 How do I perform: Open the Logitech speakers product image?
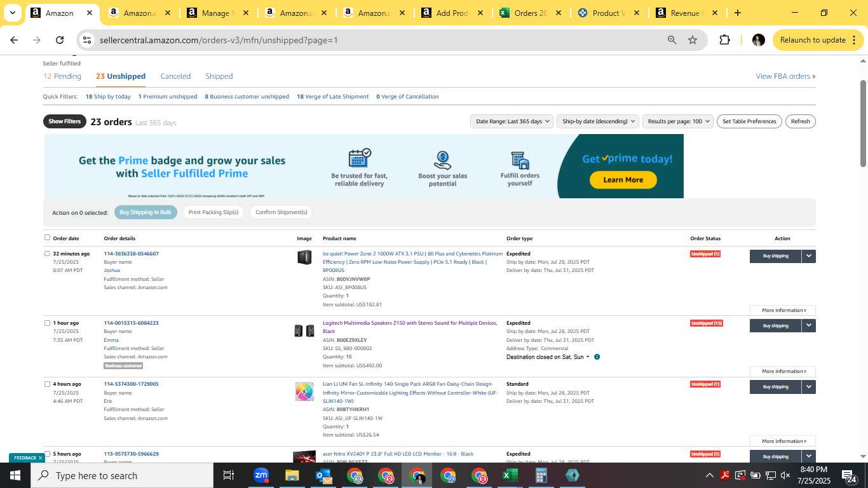pyautogui.click(x=304, y=330)
